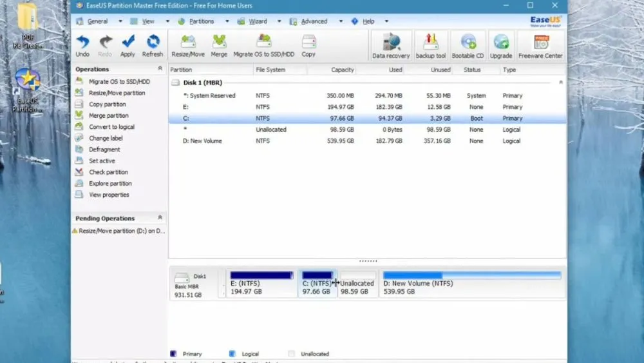Click View properties in Operations list
Screen dimensions: 644x363
(x=109, y=195)
